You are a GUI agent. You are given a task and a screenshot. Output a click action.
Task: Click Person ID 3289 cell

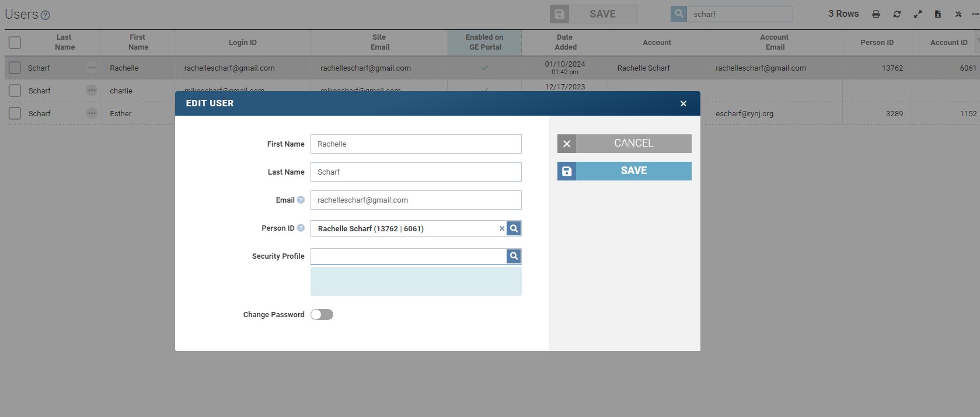[894, 114]
